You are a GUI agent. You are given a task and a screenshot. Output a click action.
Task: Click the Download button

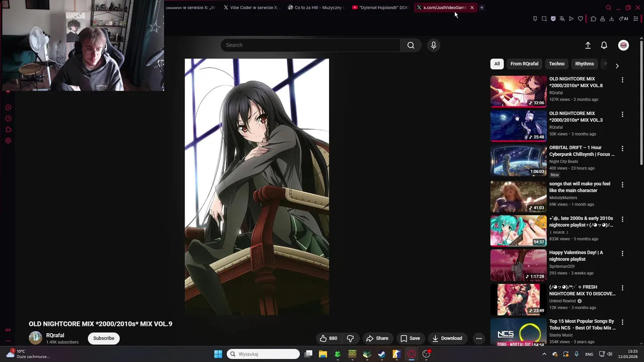pos(447,338)
